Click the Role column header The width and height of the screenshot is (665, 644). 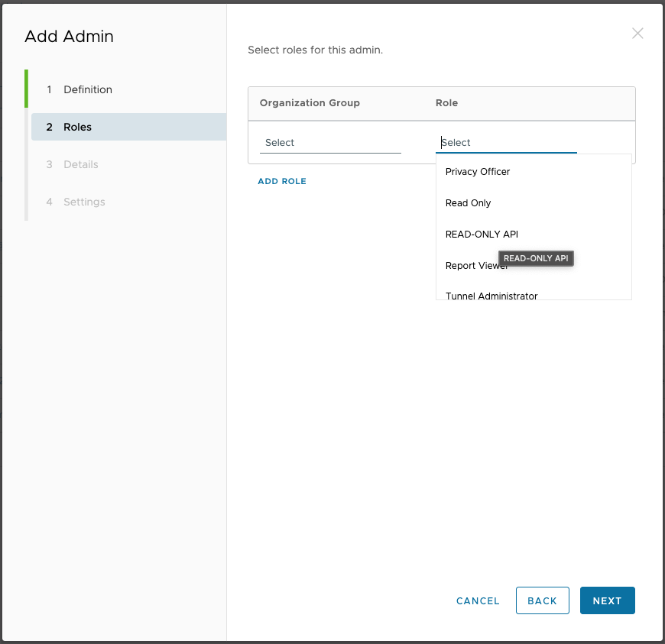tap(446, 103)
